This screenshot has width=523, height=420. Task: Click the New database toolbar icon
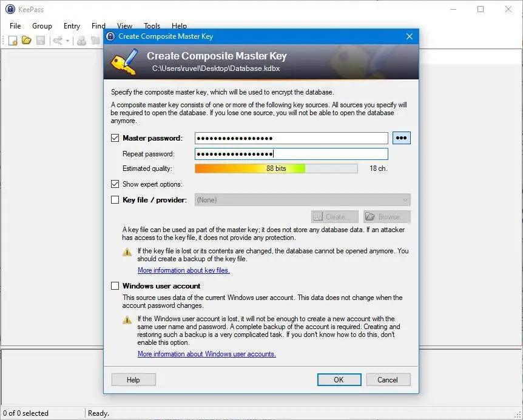(13, 41)
